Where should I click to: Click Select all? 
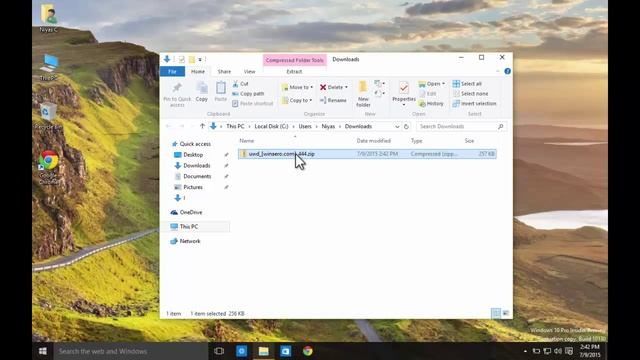point(467,84)
